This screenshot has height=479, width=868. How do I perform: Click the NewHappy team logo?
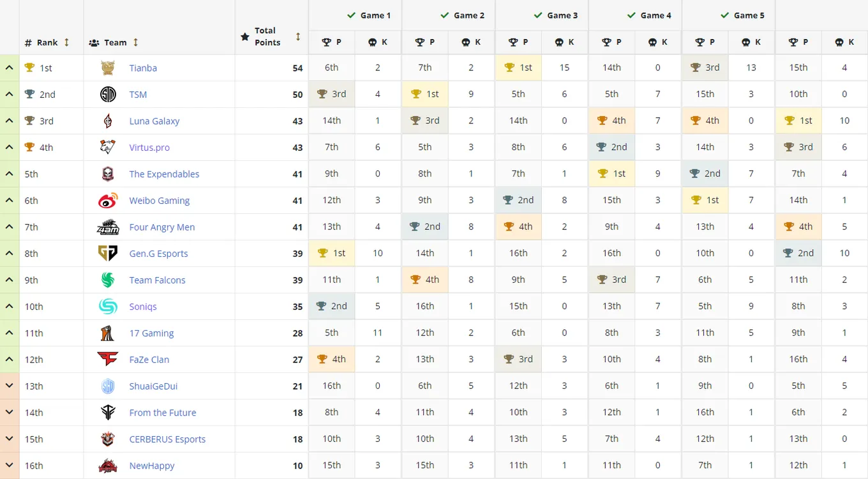tap(108, 466)
